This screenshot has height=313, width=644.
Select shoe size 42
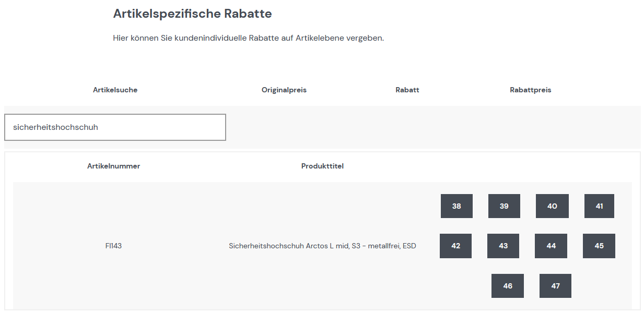click(455, 246)
